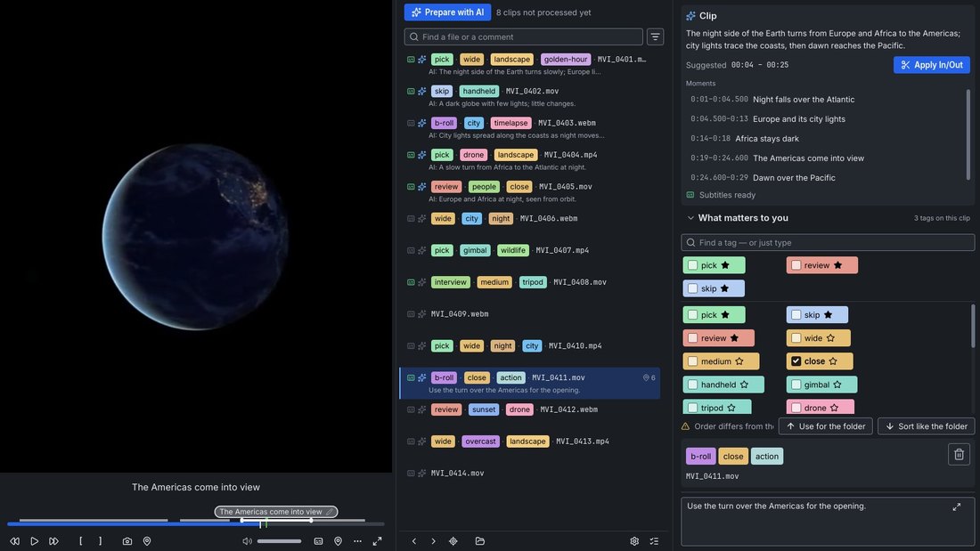Screen dimensions: 980x551
Task: Set the in-point with the left bracket icon
Action: [80, 541]
